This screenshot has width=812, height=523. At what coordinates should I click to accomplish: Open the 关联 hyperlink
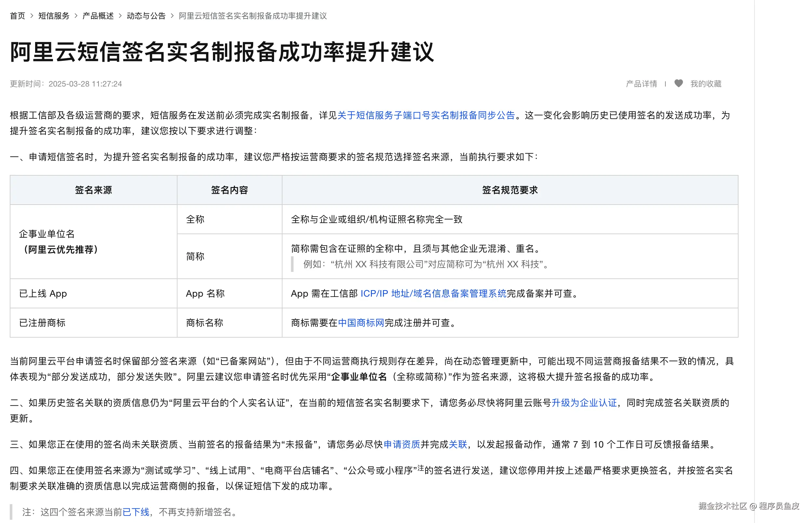pyautogui.click(x=458, y=445)
